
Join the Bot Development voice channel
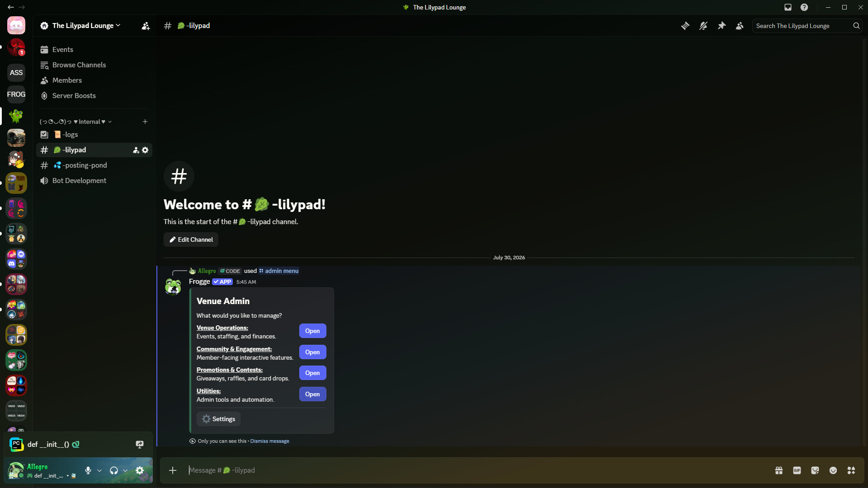[x=94, y=181]
